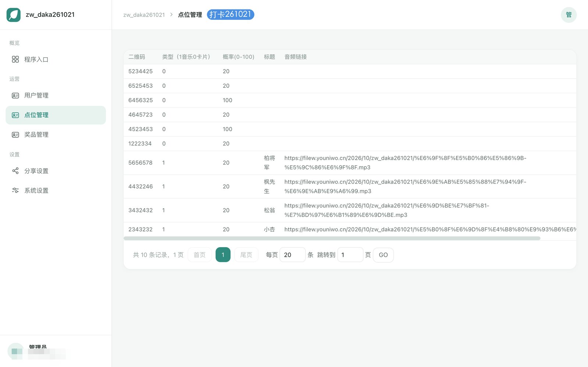Select QR code 5234425 cell

pos(140,71)
